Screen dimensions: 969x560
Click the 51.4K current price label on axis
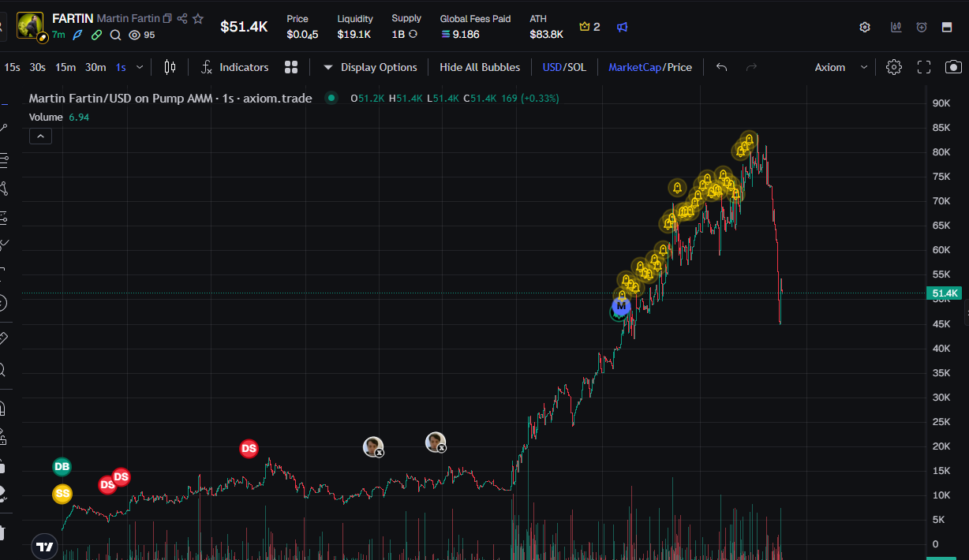coord(944,293)
